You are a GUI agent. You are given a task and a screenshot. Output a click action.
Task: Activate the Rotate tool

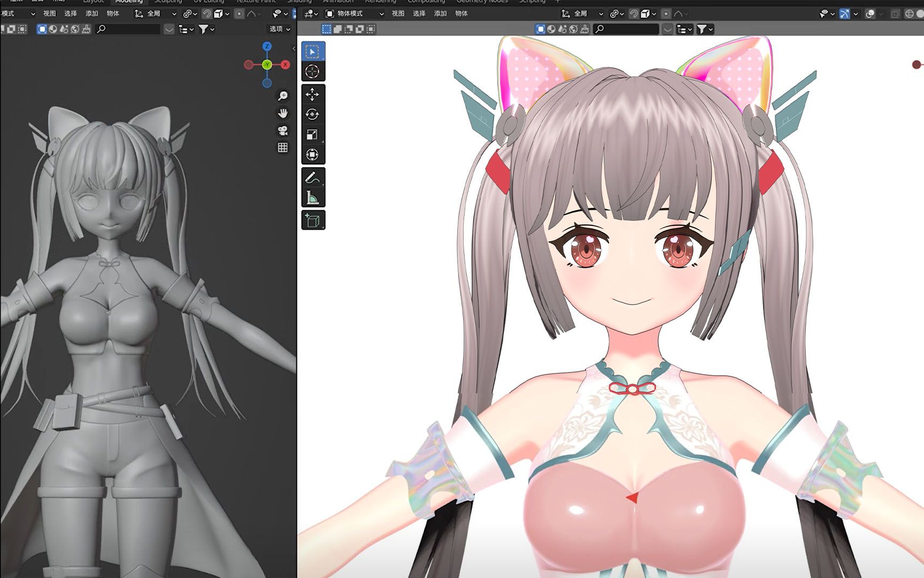[x=312, y=115]
